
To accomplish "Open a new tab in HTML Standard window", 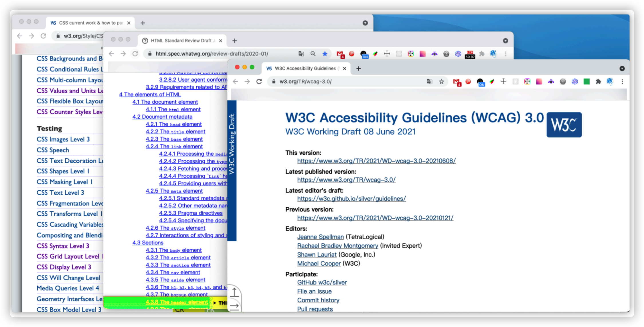I will (x=234, y=41).
